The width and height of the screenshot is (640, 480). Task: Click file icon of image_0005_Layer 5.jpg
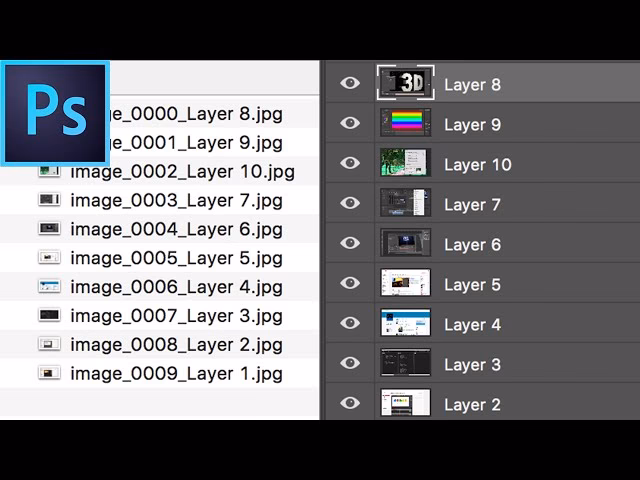(49, 257)
